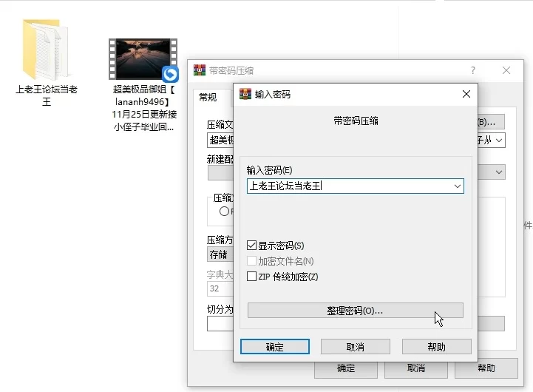
Task: Open the archive name dropdown arrow in background dialog
Action: [499, 140]
